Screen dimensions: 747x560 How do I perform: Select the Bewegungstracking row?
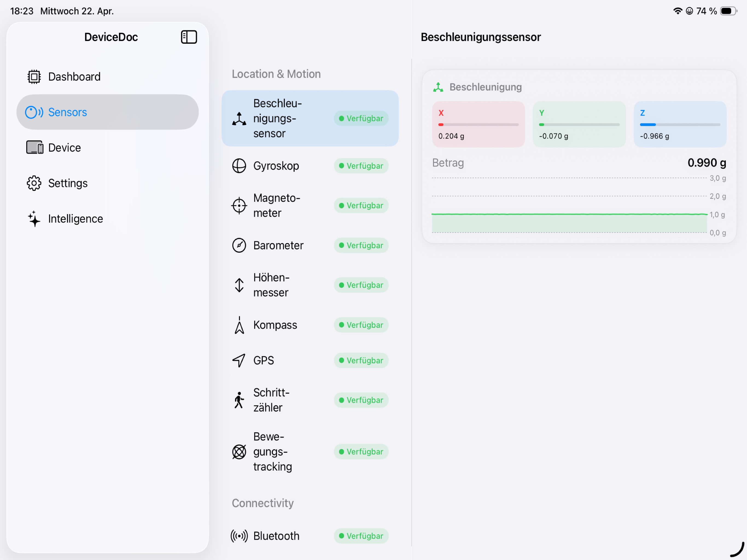[310, 451]
